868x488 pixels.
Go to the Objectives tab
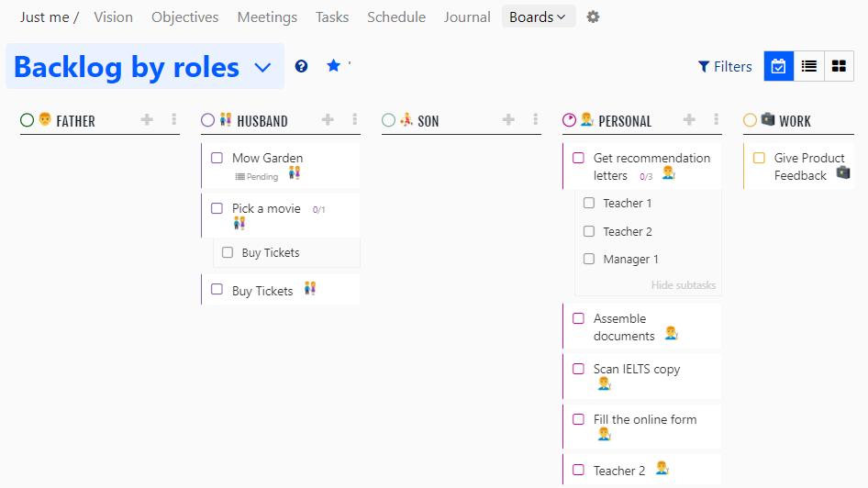coord(184,17)
